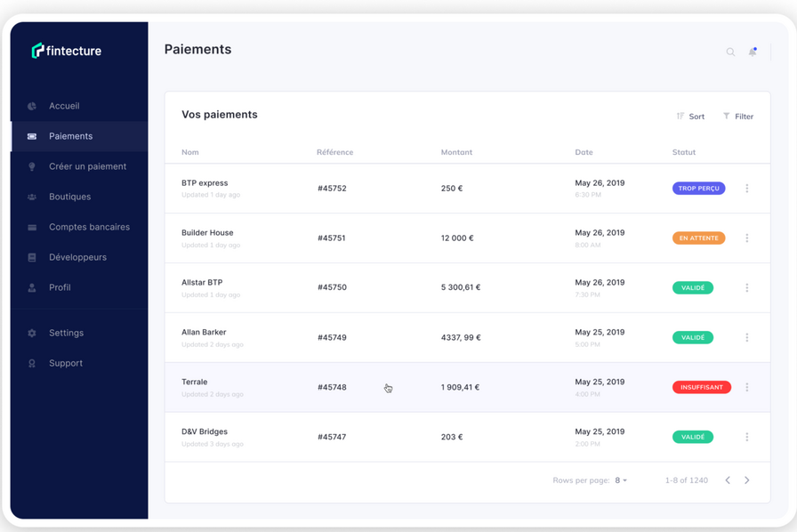Click the 1-8 of 1240 page count
The image size is (797, 532).
point(686,480)
